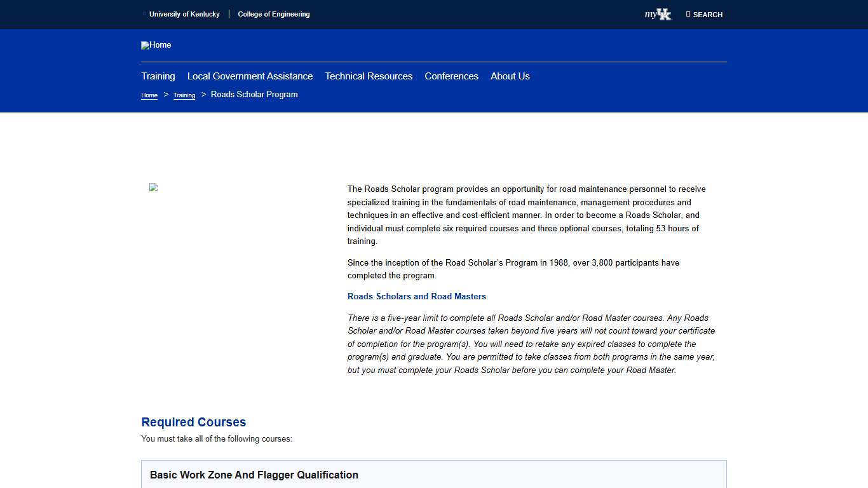The height and width of the screenshot is (488, 868).
Task: Click the broken image placeholder beside the intro
Action: point(153,187)
